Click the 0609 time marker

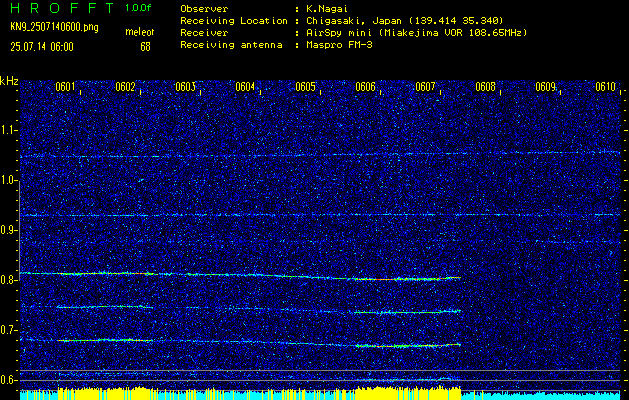point(546,87)
